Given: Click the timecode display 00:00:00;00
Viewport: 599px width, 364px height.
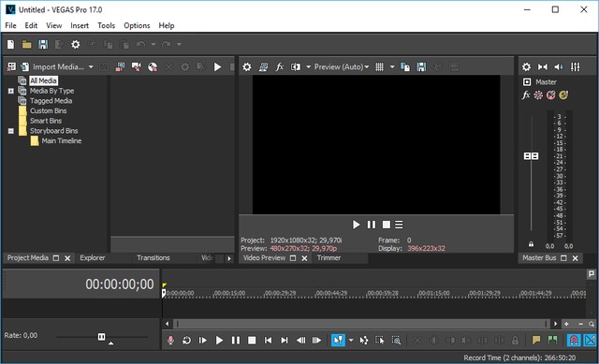Looking at the screenshot, I should coord(120,284).
